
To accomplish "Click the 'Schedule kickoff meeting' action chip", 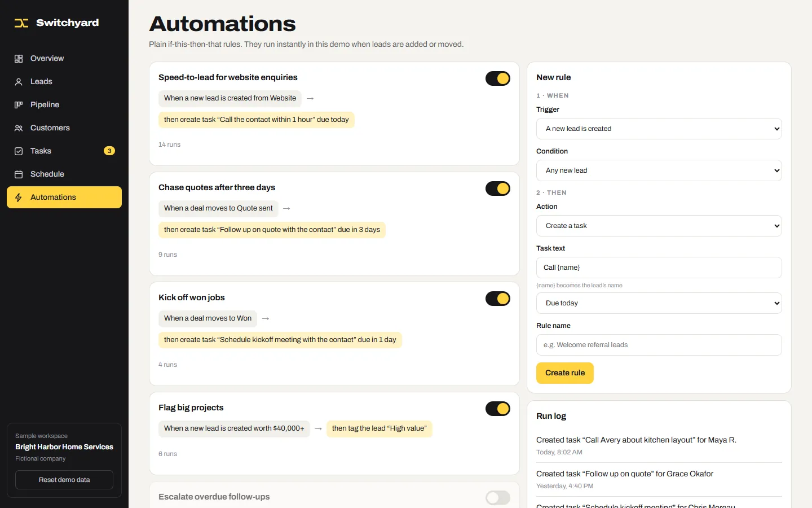I will [x=280, y=340].
